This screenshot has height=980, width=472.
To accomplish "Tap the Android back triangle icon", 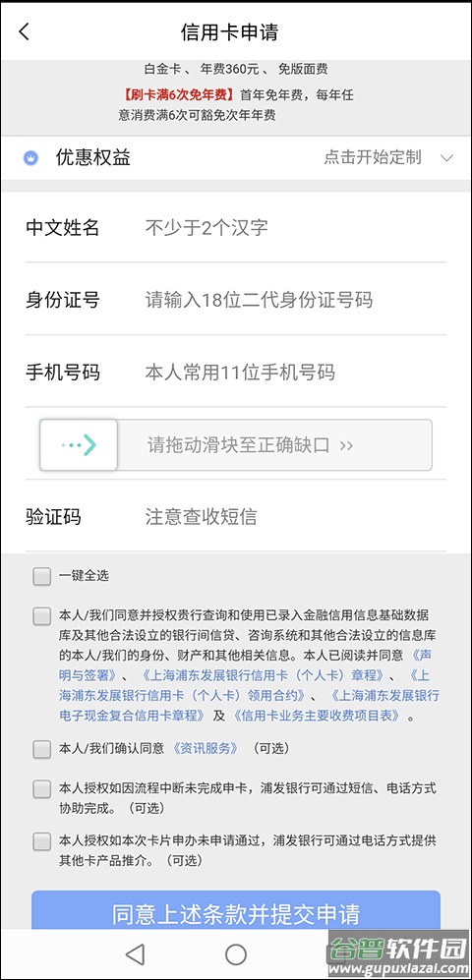I will (135, 953).
